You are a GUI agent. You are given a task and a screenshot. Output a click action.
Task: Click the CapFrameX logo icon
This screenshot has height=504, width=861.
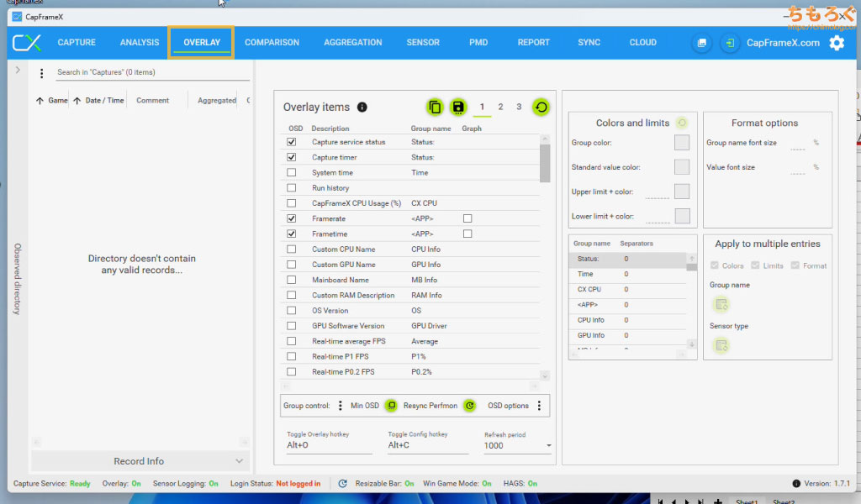(x=27, y=43)
